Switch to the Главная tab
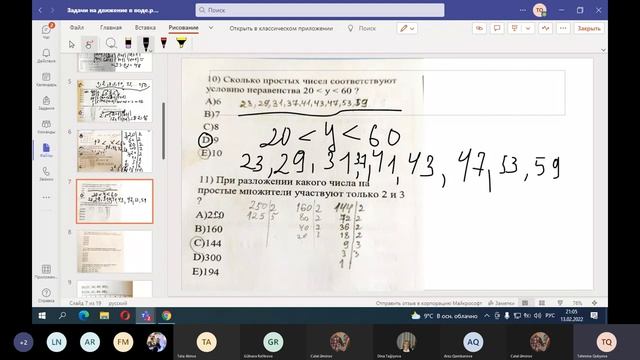 (x=111, y=28)
